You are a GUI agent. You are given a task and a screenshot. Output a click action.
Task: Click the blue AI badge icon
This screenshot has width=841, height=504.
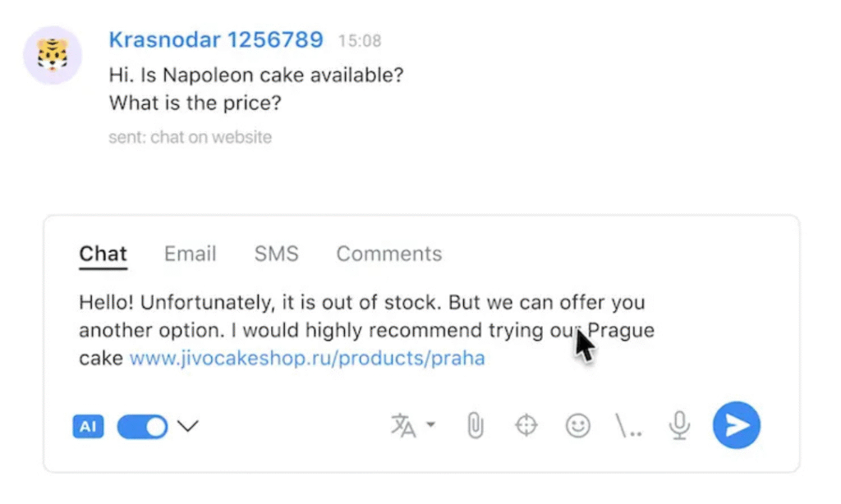pyautogui.click(x=88, y=426)
